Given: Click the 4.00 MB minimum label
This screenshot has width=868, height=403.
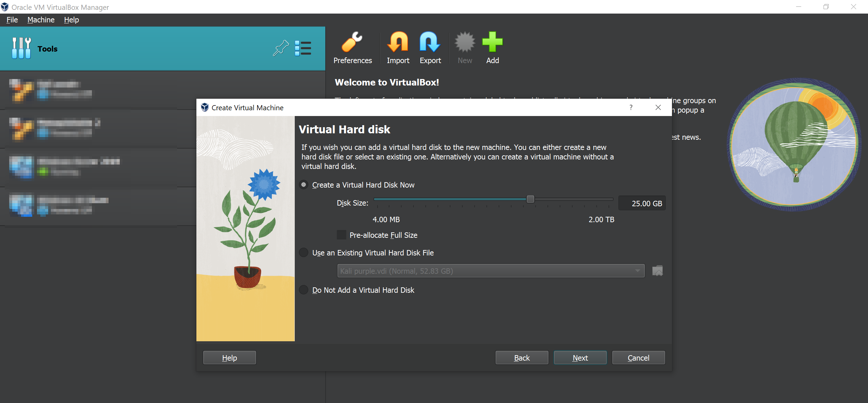Looking at the screenshot, I should [x=386, y=219].
